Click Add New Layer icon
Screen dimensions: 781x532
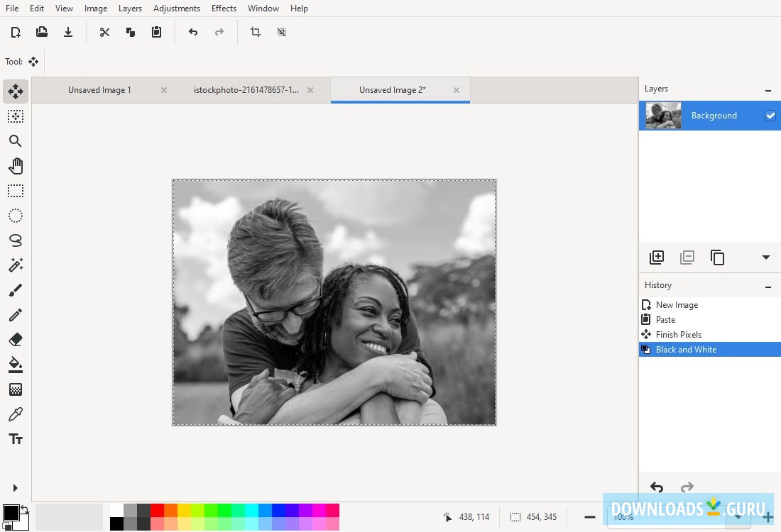(x=657, y=257)
